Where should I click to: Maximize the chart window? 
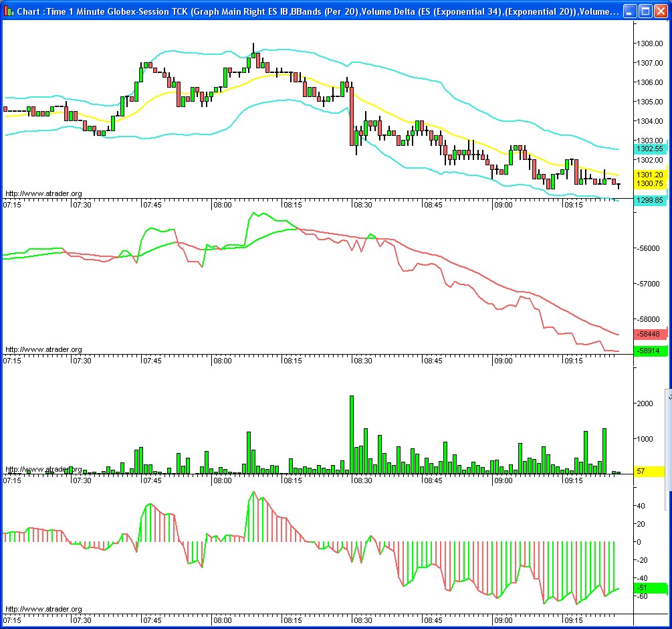645,11
